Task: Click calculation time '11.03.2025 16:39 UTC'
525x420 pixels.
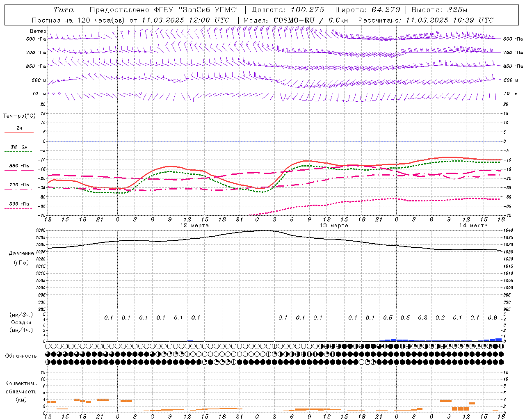Action: click(x=450, y=20)
